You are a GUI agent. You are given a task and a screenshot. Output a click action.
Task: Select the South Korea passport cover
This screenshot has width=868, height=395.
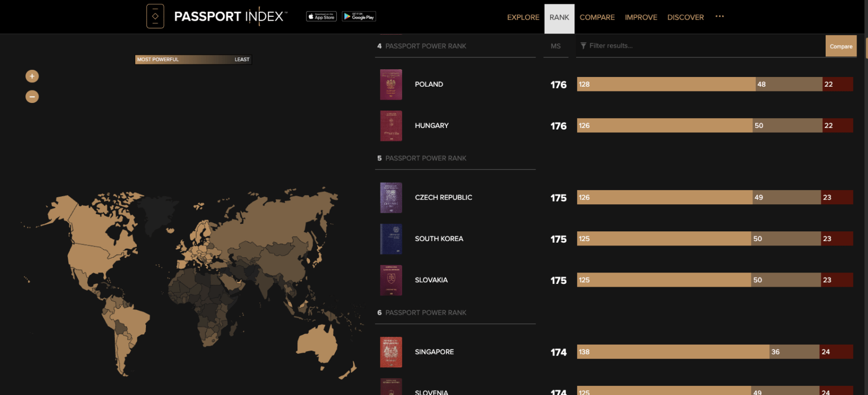tap(391, 239)
